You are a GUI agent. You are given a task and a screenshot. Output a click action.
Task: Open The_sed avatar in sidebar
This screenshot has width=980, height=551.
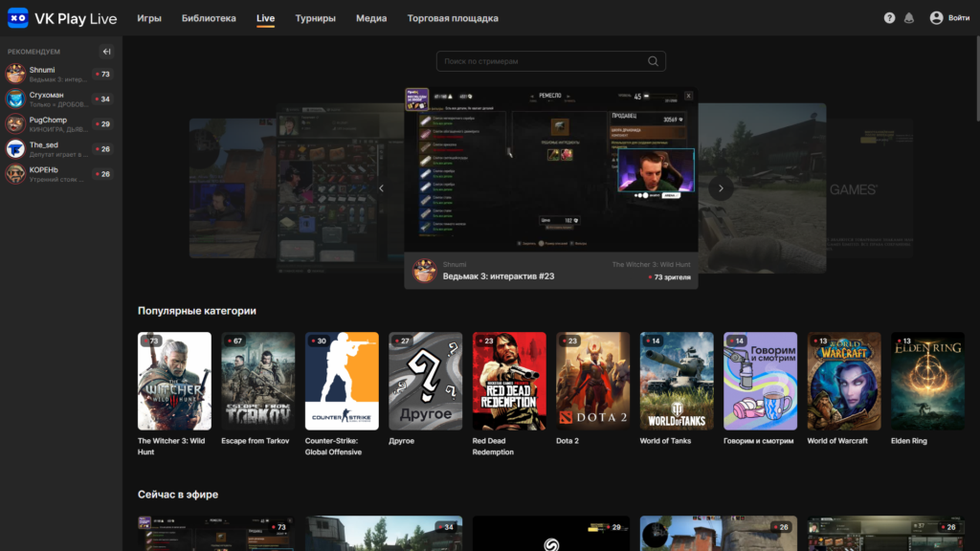[15, 148]
